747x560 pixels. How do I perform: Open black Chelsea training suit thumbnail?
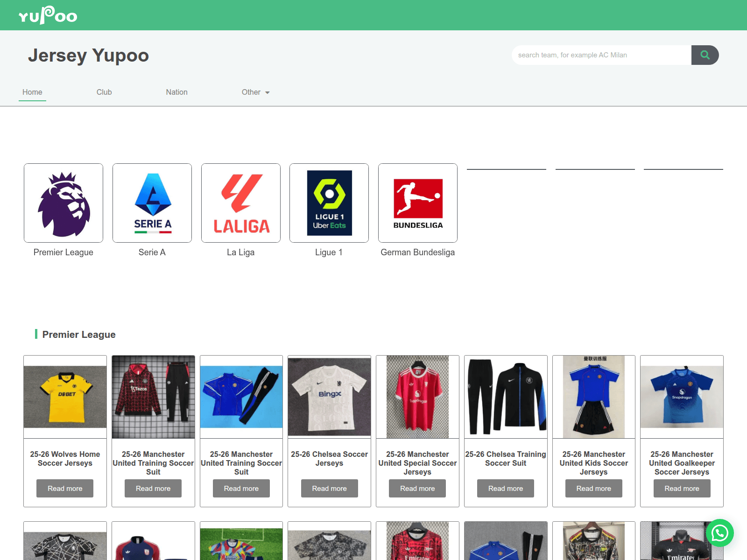(x=506, y=397)
